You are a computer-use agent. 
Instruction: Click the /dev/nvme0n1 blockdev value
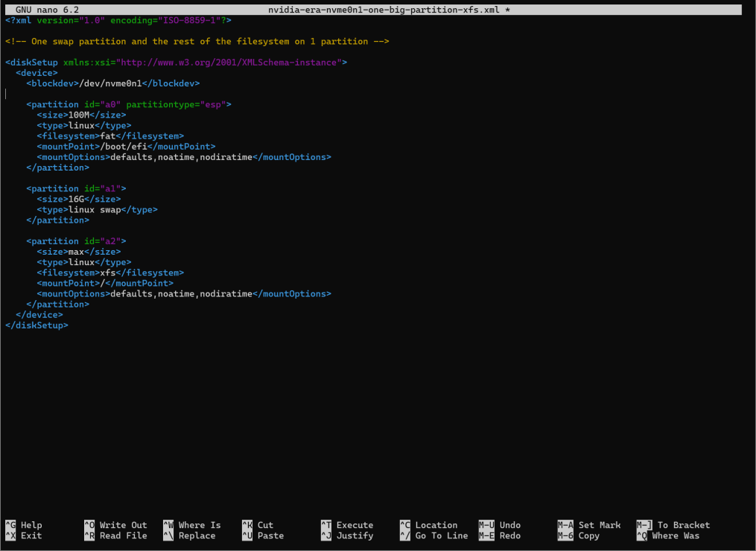[x=110, y=83]
